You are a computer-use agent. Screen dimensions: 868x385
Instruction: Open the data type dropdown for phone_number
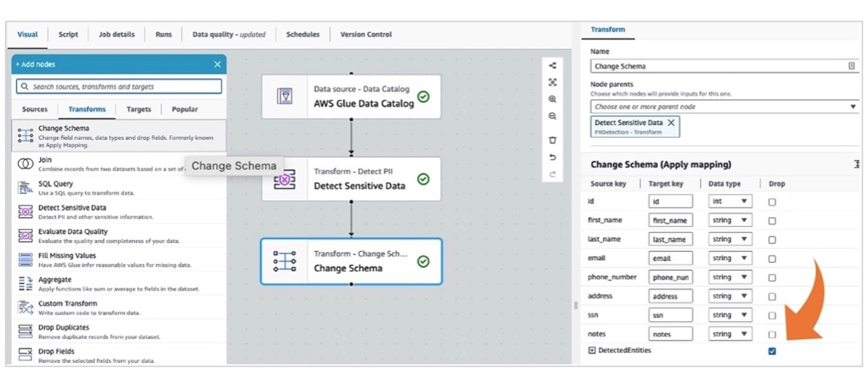click(731, 277)
